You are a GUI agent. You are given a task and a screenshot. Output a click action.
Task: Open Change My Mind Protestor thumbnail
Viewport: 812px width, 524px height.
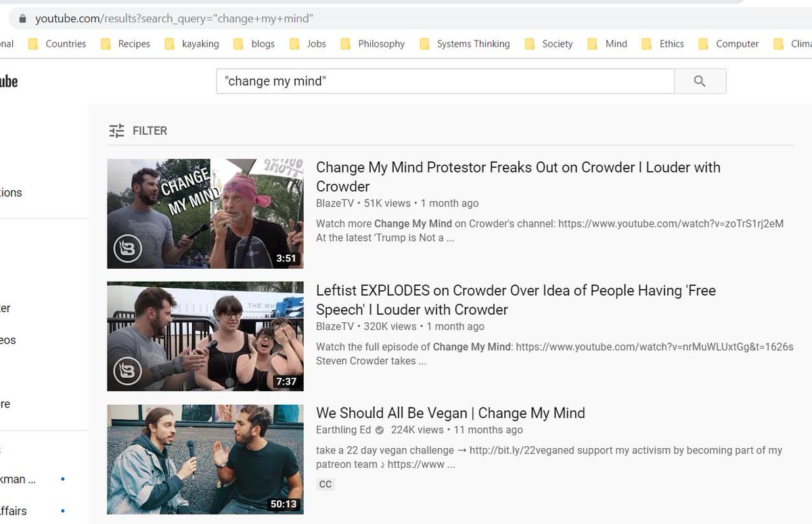pyautogui.click(x=205, y=214)
